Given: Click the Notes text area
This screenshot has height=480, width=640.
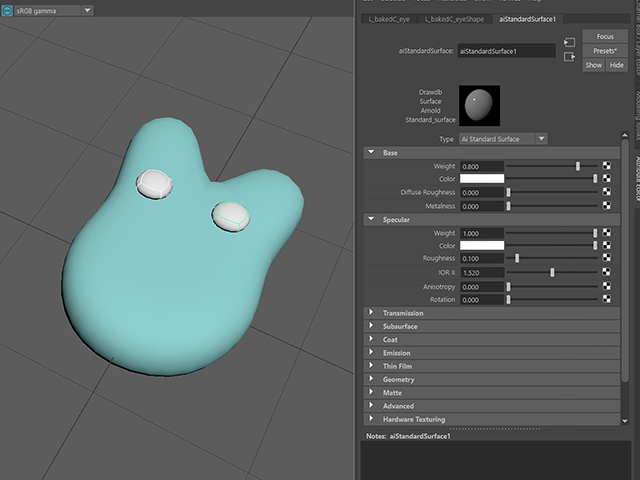Looking at the screenshot, I should 496,460.
